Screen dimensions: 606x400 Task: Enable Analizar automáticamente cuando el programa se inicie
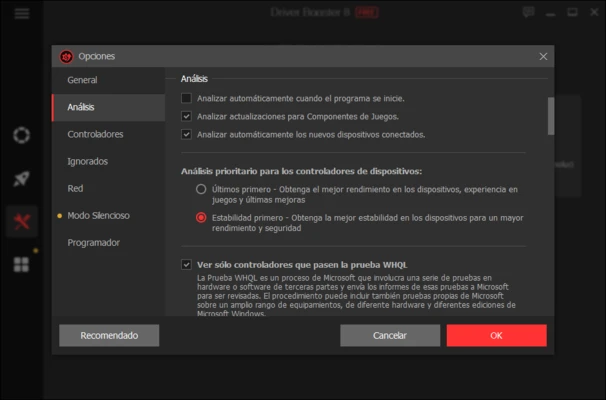[186, 98]
